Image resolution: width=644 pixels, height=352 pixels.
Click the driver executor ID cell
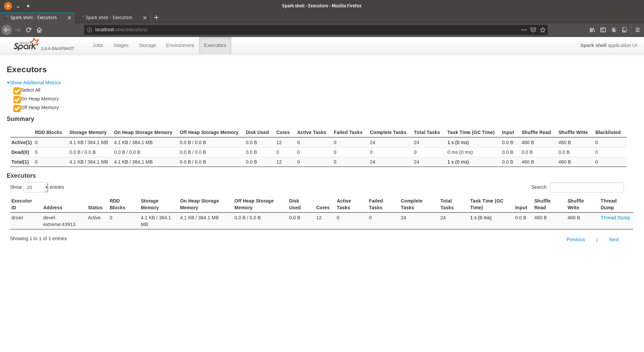pos(17,218)
